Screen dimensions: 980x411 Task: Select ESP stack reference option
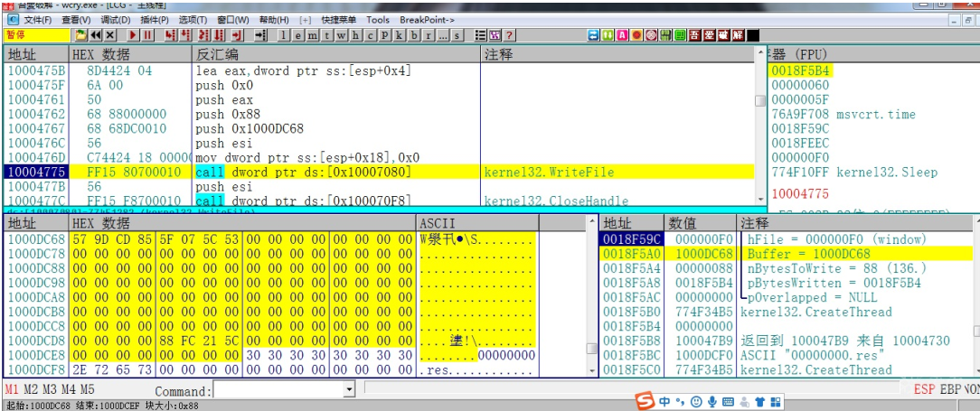[924, 389]
